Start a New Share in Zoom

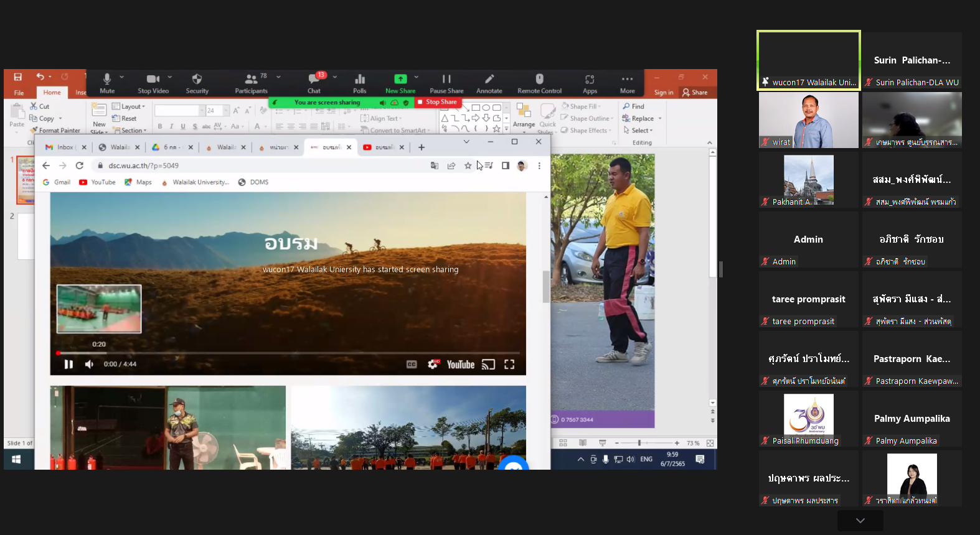[400, 83]
